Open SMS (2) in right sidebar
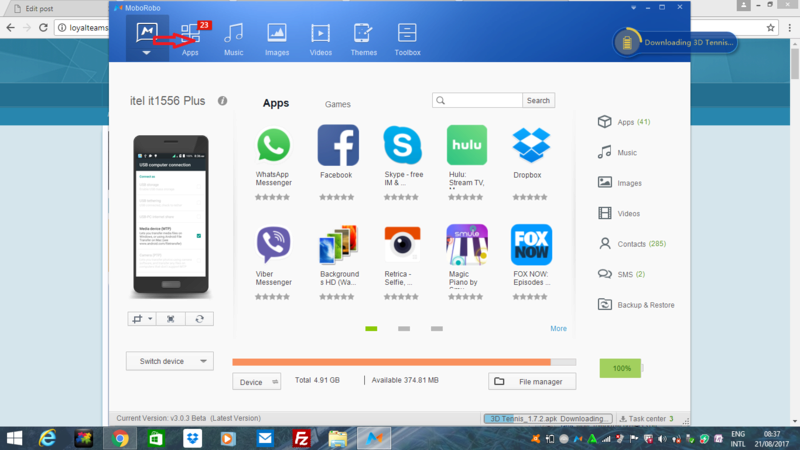 pyautogui.click(x=621, y=274)
